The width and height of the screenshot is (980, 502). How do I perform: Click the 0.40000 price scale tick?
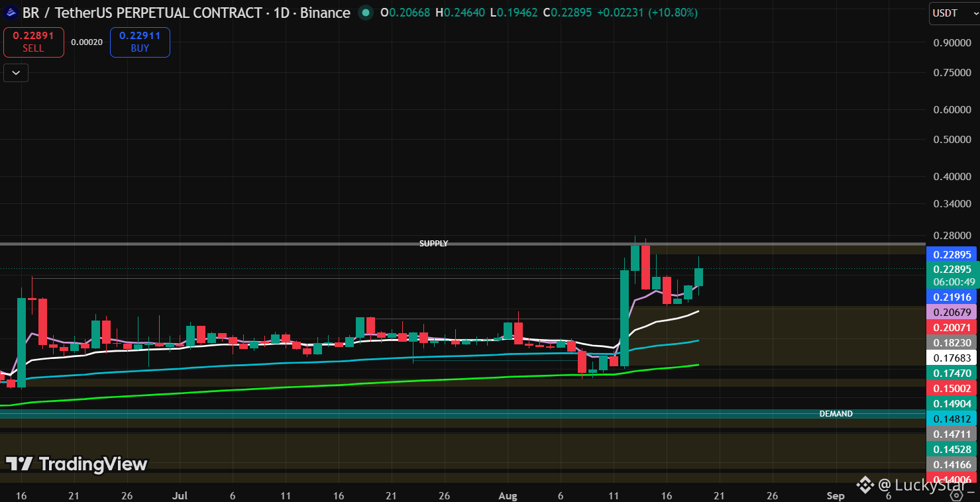[x=952, y=177]
